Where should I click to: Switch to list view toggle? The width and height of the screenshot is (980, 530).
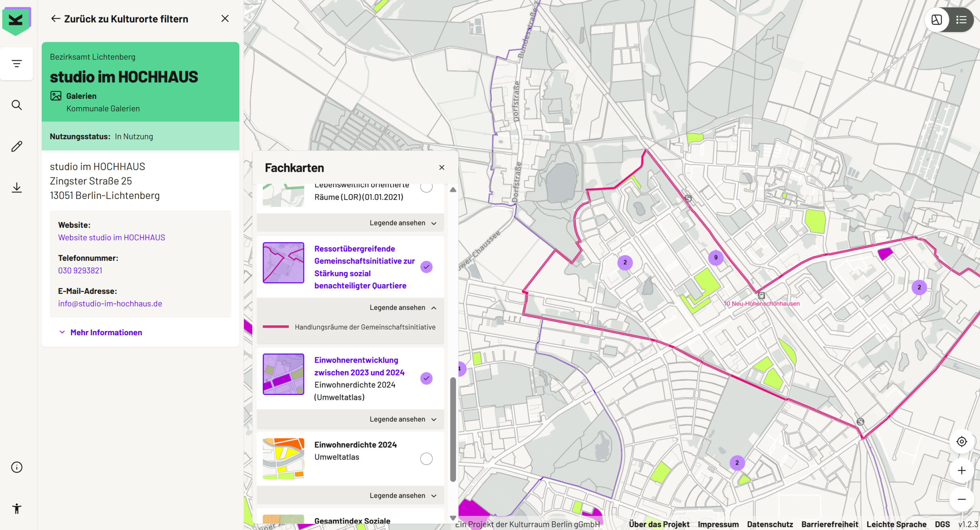[961, 20]
